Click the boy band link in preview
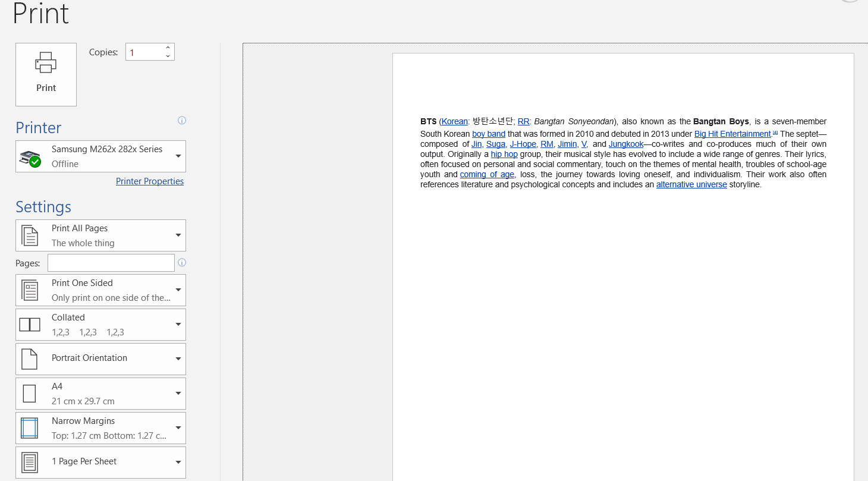Screen dimensions: 868x481 pyautogui.click(x=489, y=134)
